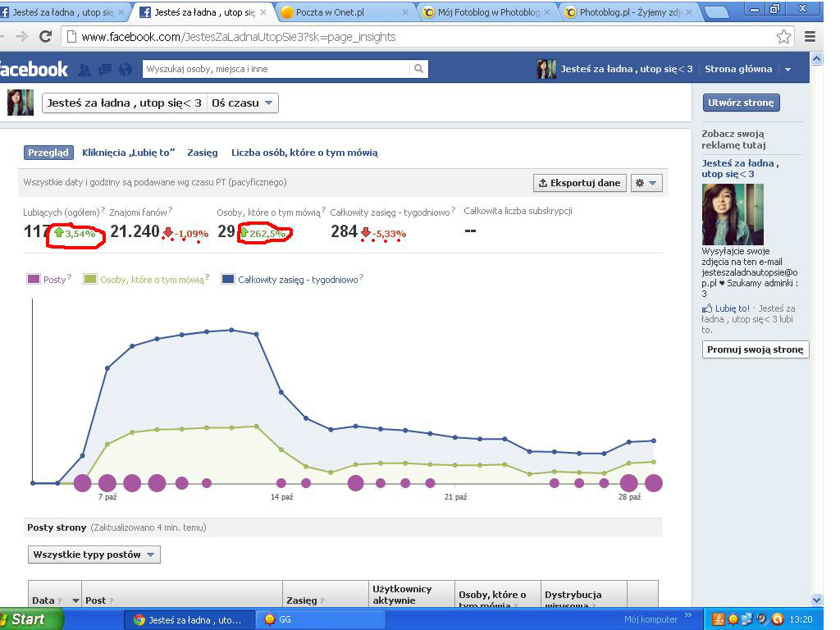Open the network connection tray icon
840x630 pixels.
pos(746,619)
